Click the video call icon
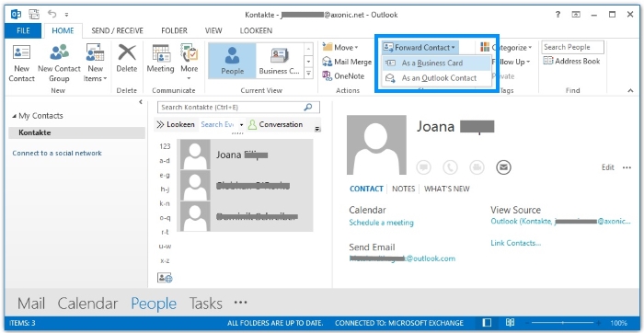644x333 pixels. 477,167
